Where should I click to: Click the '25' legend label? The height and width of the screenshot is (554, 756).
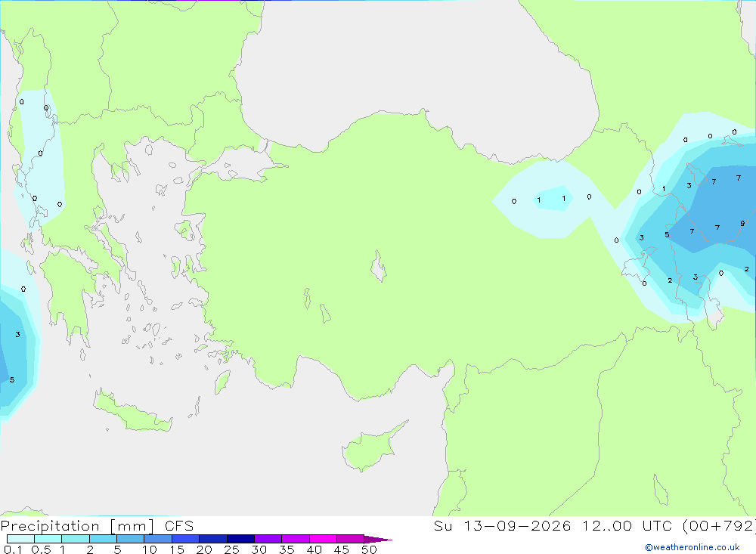231,549
